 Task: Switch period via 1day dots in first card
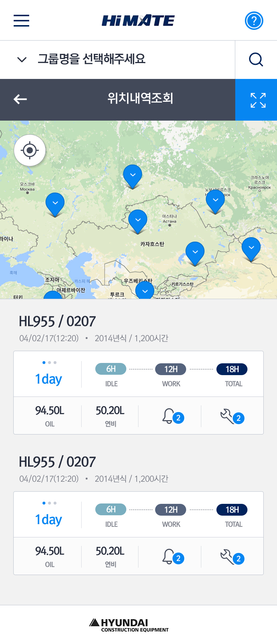click(49, 363)
